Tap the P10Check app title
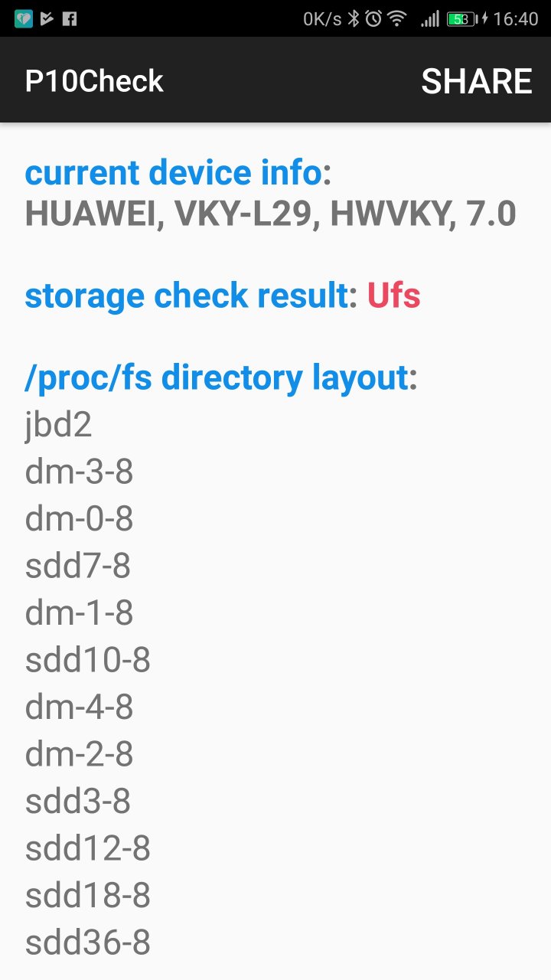Screen dimensions: 551x980 [94, 81]
